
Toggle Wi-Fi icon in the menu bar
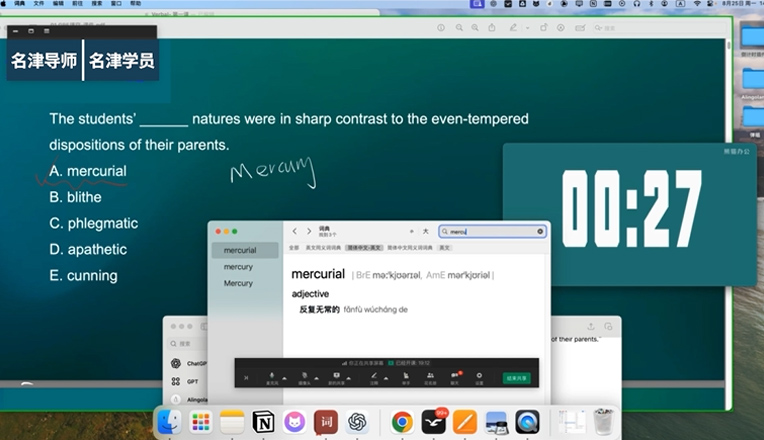point(697,5)
